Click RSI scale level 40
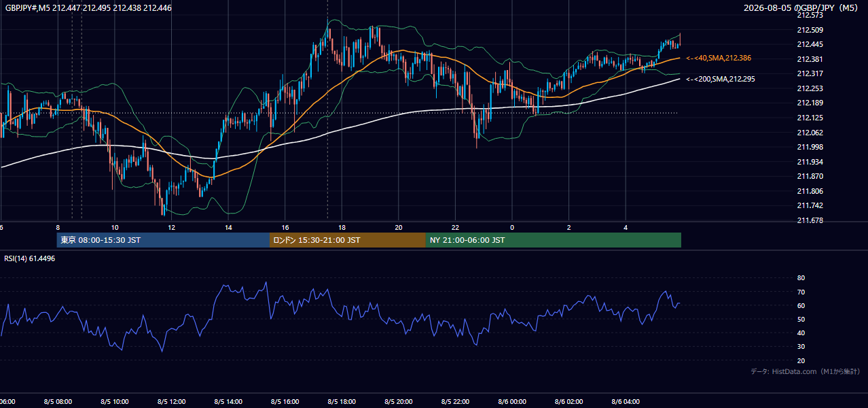The height and width of the screenshot is (408, 868). (x=801, y=333)
